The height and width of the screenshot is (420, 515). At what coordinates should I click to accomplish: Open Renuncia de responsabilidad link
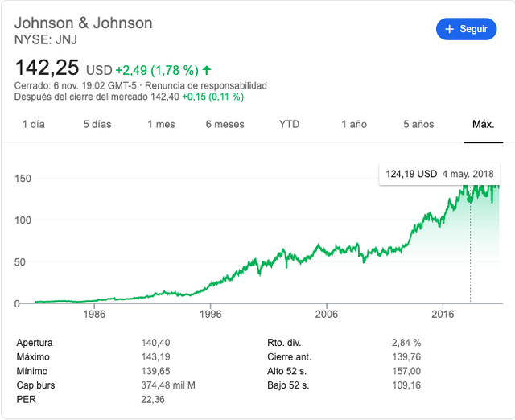click(x=206, y=86)
